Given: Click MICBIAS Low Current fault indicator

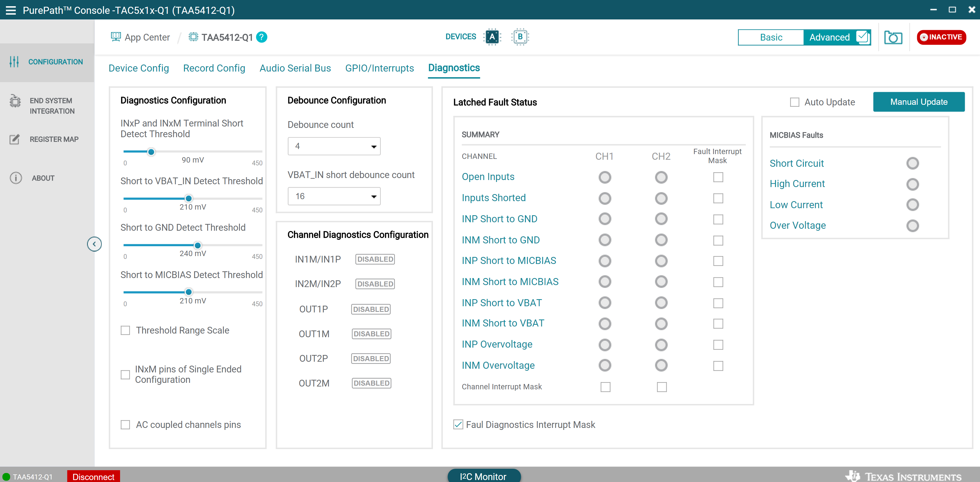Looking at the screenshot, I should [x=912, y=205].
